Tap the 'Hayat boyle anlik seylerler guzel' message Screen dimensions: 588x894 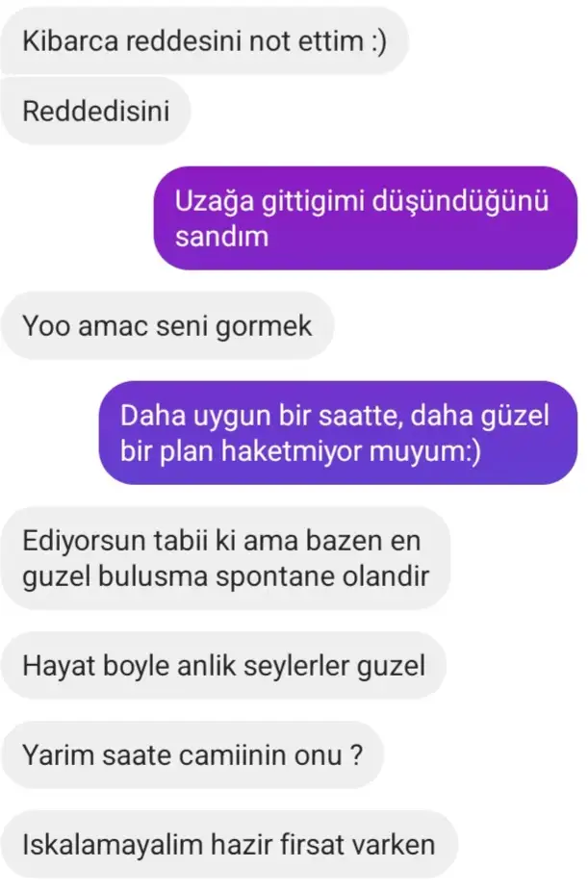223,665
